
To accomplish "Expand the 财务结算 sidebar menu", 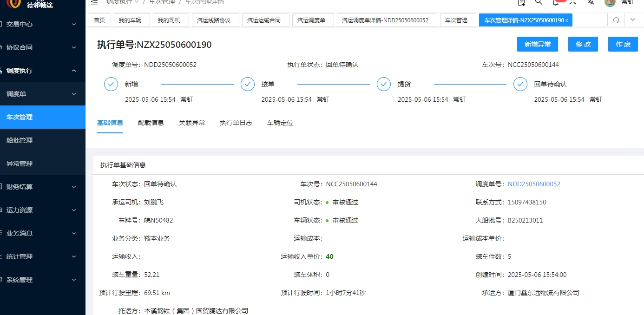I will [x=43, y=187].
